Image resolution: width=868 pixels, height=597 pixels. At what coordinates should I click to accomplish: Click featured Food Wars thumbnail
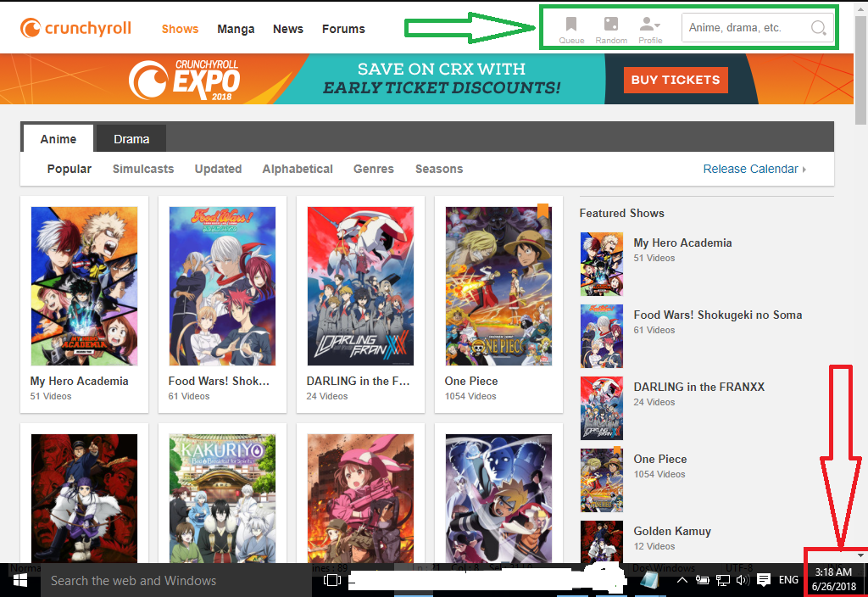click(602, 336)
